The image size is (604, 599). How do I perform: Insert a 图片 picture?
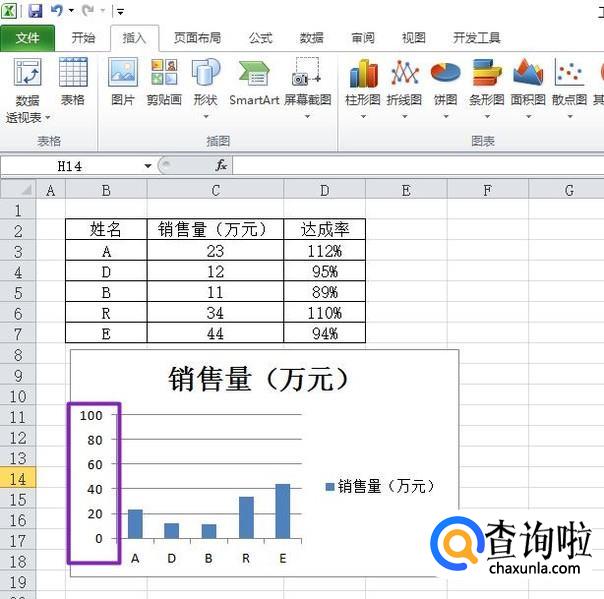point(123,82)
